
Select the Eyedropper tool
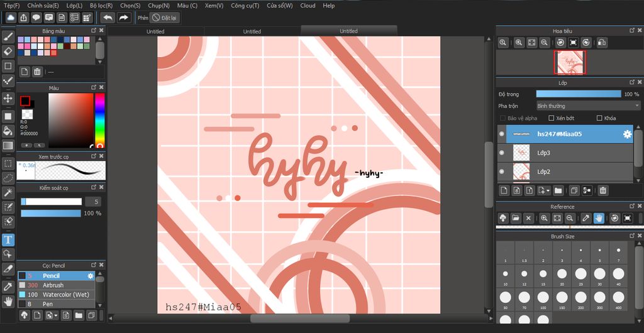[x=8, y=287]
